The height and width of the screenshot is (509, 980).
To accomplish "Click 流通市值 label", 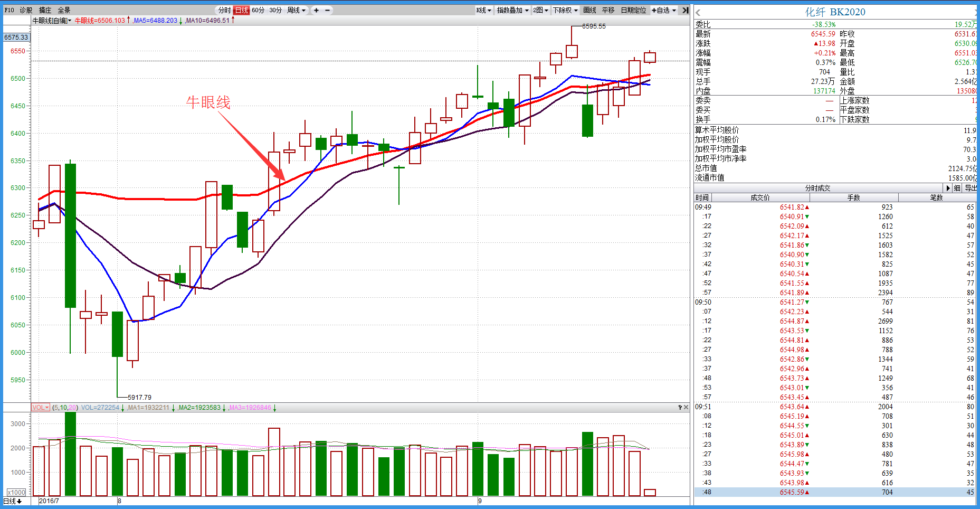I will (709, 178).
